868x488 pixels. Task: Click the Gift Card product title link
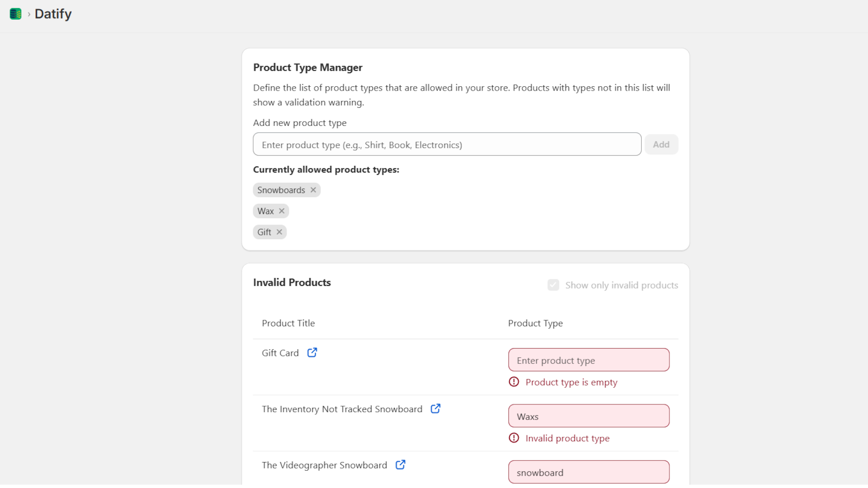coord(280,352)
